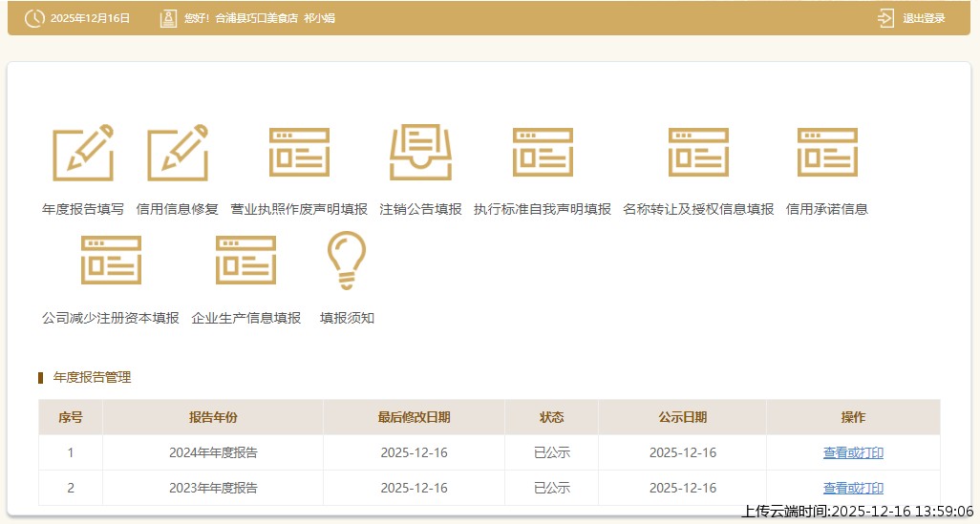Viewport: 980px width, 524px height.
Task: Click 公司减少注册资本填报 icon
Action: click(x=111, y=261)
